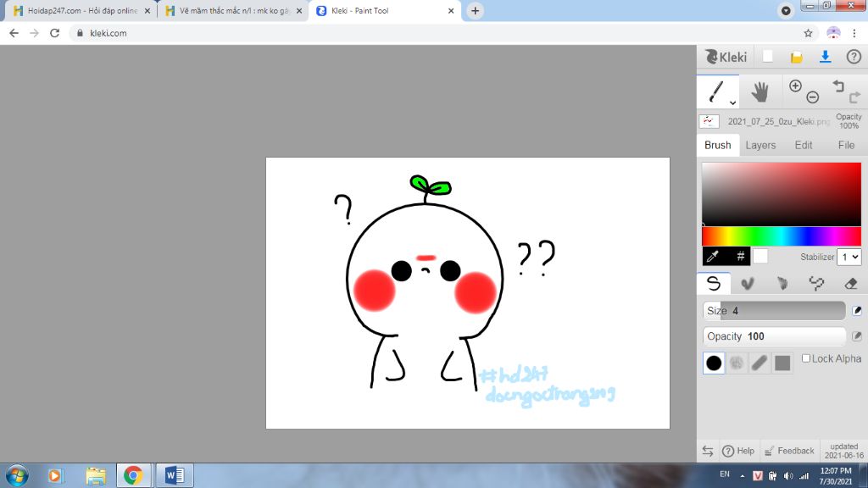The height and width of the screenshot is (488, 868).
Task: Open the Feedback link
Action: [x=789, y=451]
